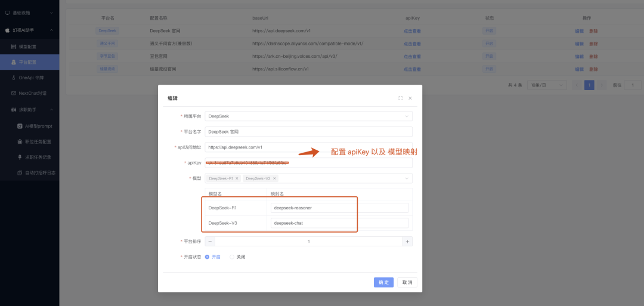Select the 关闭 radio button
The height and width of the screenshot is (306, 644).
pos(231,256)
